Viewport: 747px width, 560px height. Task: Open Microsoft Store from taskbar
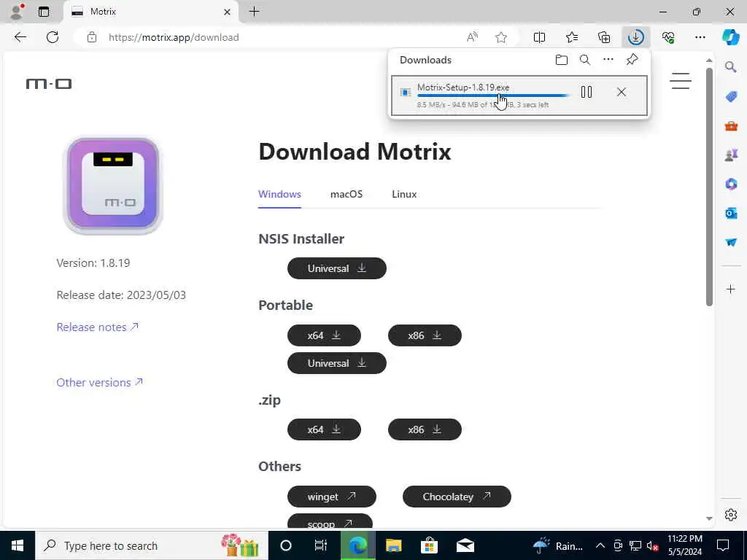click(429, 545)
